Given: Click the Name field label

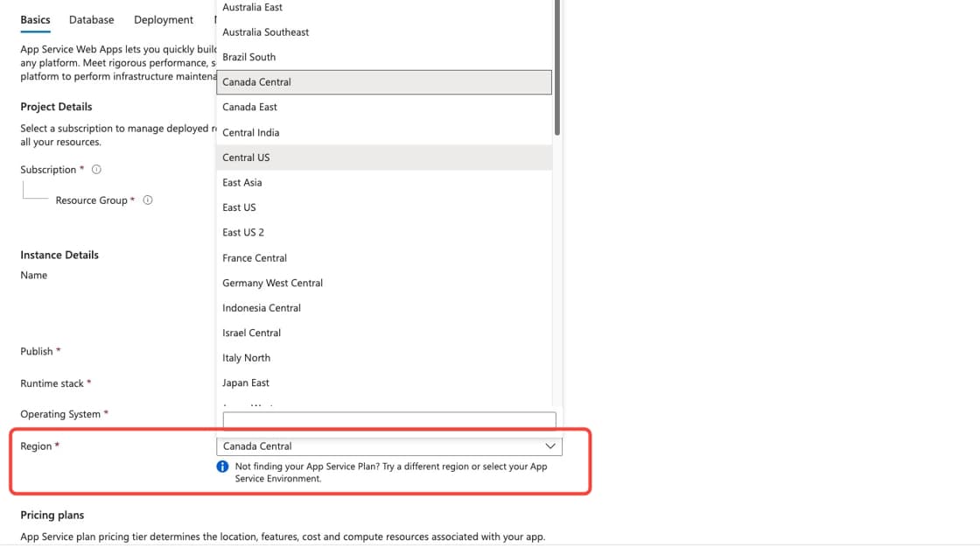Looking at the screenshot, I should point(34,275).
